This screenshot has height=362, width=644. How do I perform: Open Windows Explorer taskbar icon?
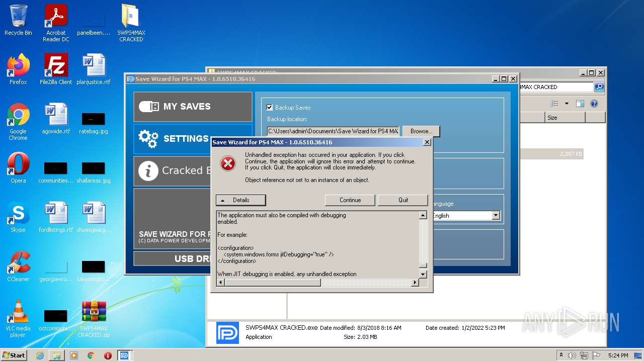coord(57,355)
